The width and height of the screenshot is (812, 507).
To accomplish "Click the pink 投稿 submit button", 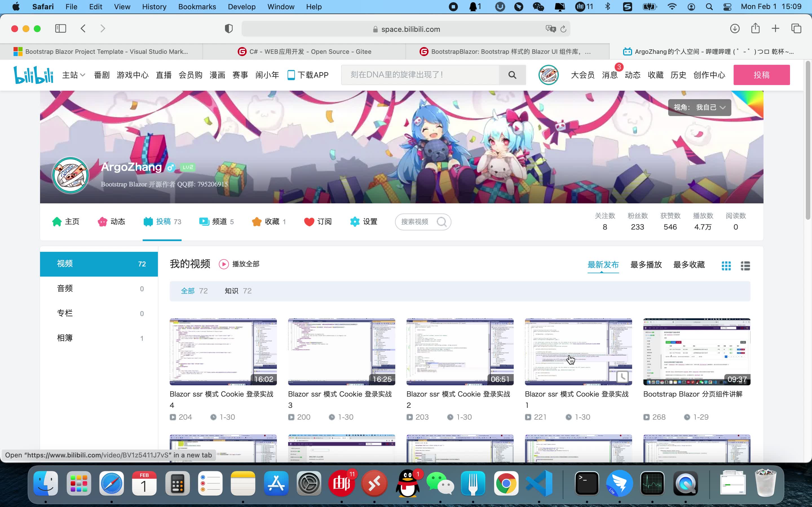I will point(761,75).
